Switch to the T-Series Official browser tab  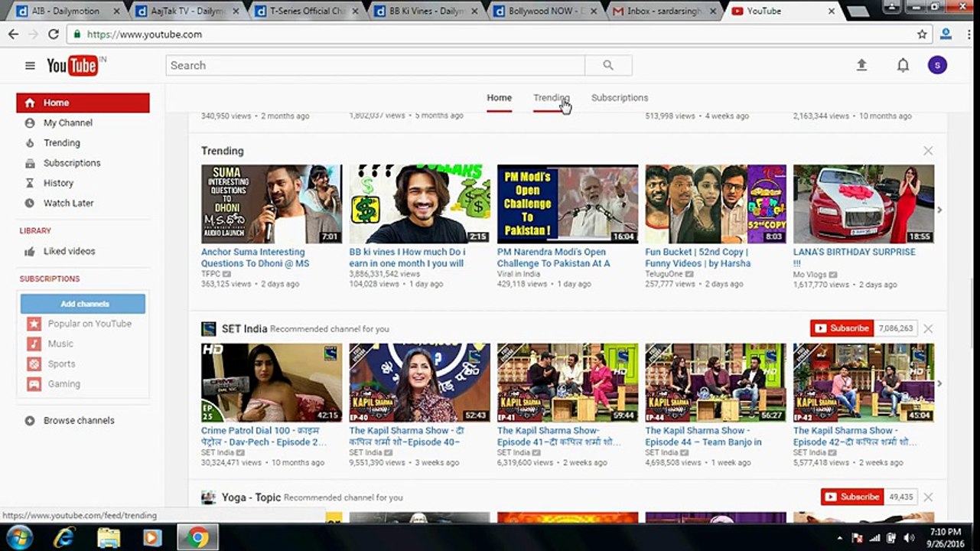click(x=308, y=11)
